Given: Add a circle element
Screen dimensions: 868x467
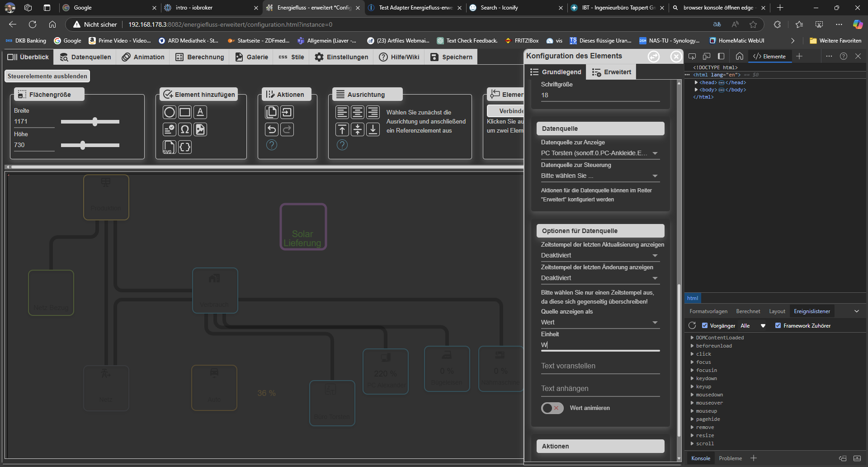Looking at the screenshot, I should click(x=170, y=112).
